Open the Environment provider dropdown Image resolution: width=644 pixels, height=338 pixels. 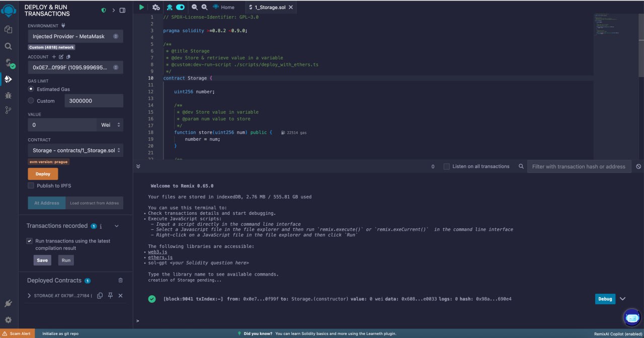[x=75, y=36]
